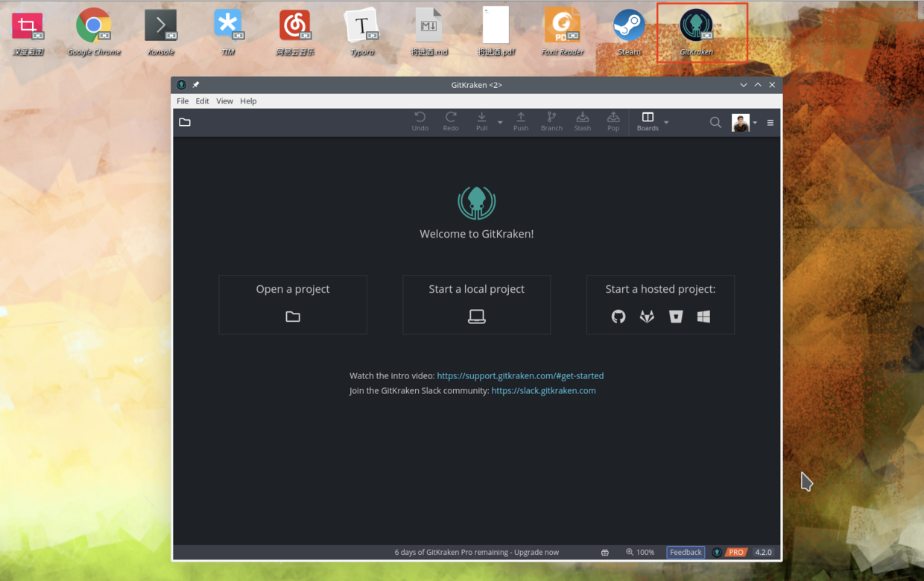Click the PRO badge in status bar
924x581 pixels.
coord(736,553)
